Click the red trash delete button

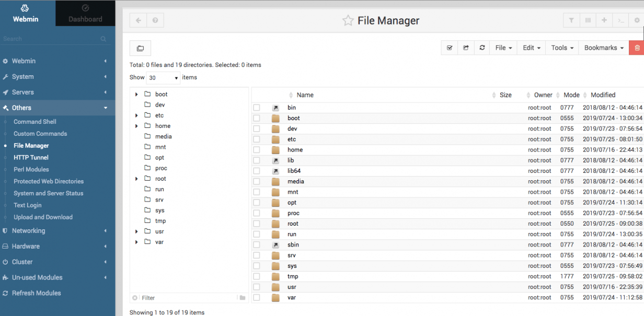click(637, 48)
